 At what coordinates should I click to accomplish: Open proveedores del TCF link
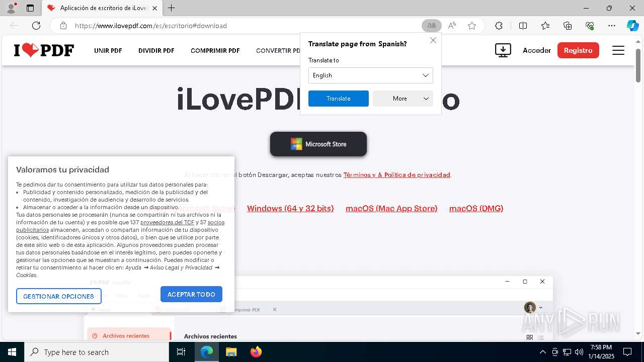click(x=167, y=222)
